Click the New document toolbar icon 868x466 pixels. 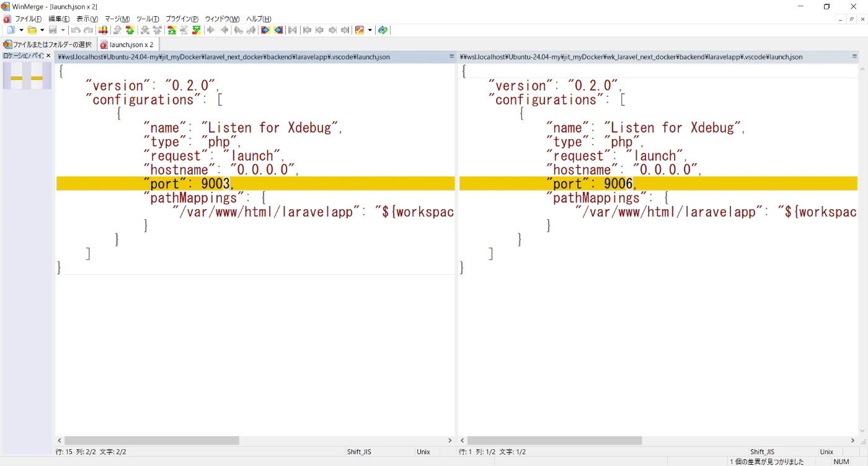11,30
